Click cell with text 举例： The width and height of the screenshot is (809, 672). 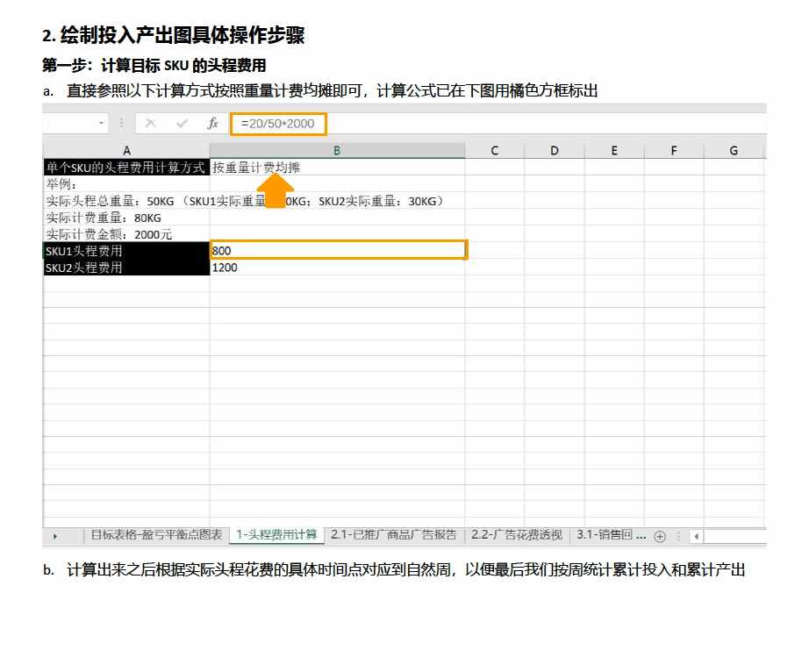click(126, 184)
